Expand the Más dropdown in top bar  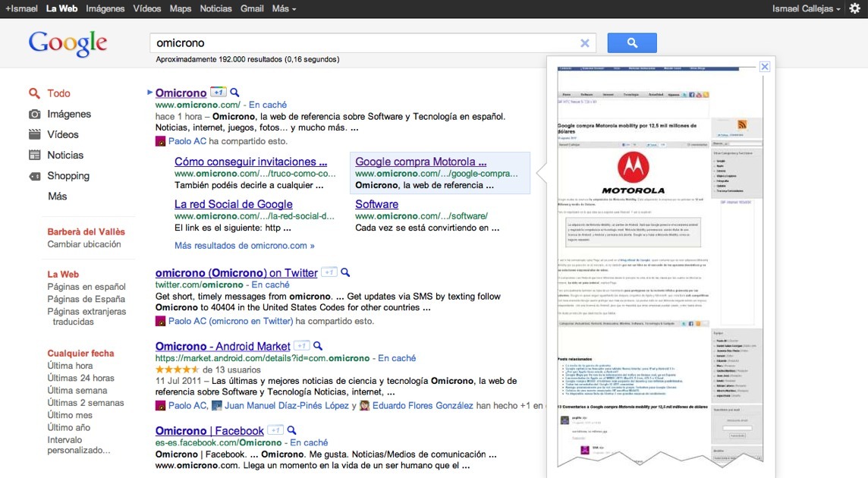click(x=284, y=8)
